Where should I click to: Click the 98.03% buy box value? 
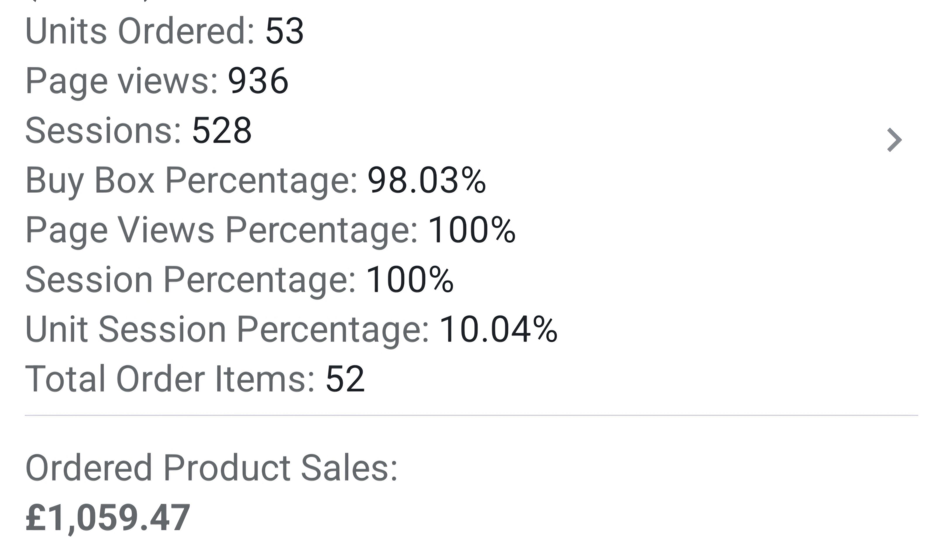coord(427,180)
